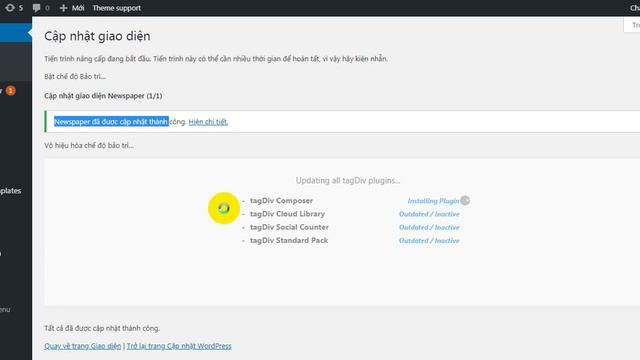
Task: Open the plus Mới new-content menu
Action: point(72,8)
